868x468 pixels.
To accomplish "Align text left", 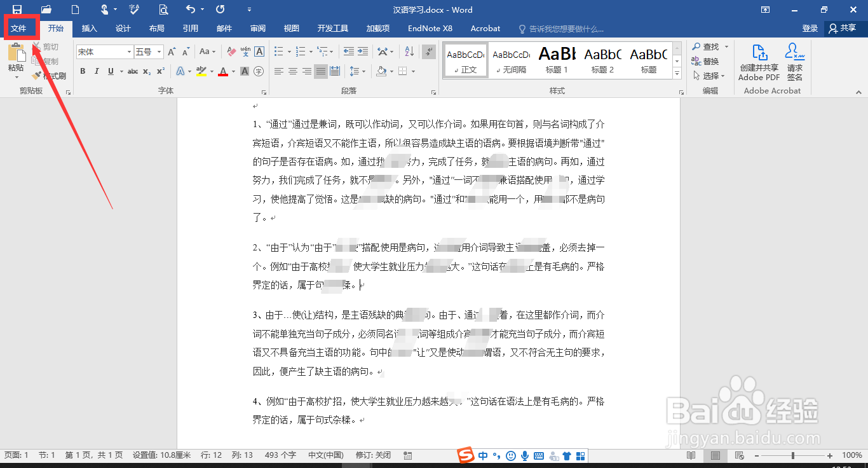I will [x=279, y=71].
